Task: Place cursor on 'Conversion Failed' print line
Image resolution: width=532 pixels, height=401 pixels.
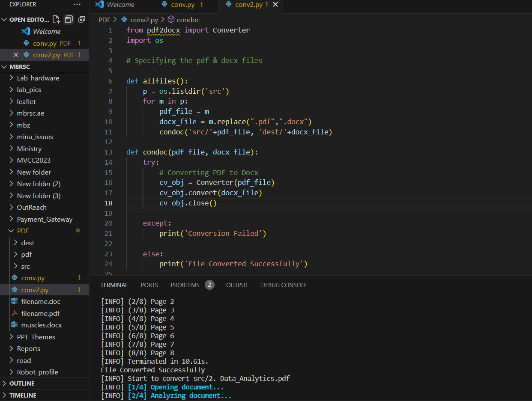Action: tap(213, 234)
